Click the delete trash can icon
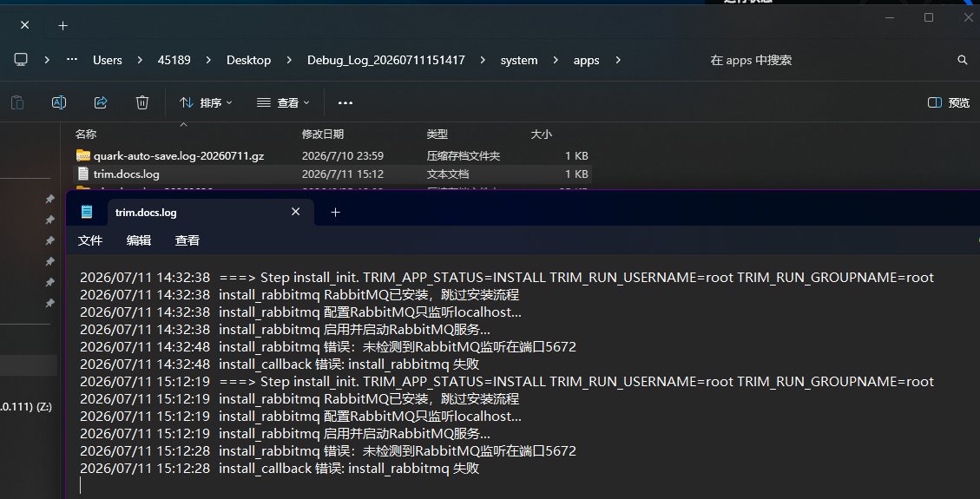980x499 pixels. tap(142, 102)
